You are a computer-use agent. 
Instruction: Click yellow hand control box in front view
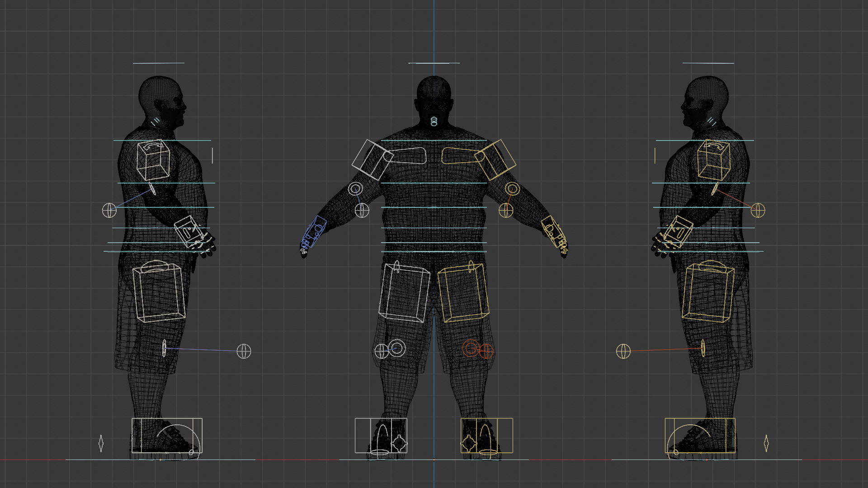pyautogui.click(x=553, y=231)
